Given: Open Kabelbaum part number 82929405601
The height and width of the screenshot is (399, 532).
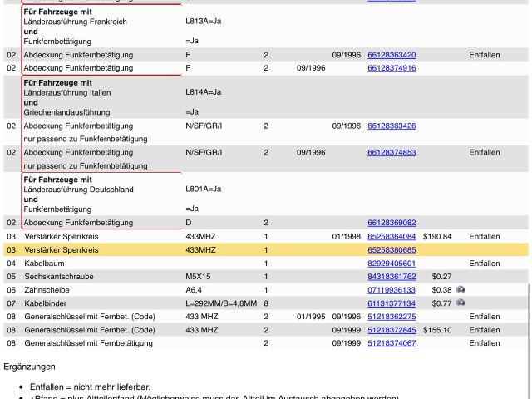Looking at the screenshot, I should point(392,264).
